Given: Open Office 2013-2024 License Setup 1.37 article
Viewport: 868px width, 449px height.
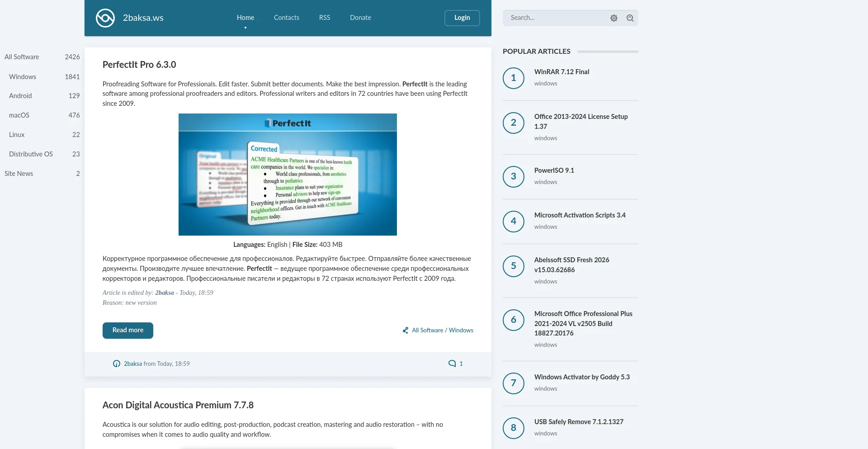Looking at the screenshot, I should pos(581,122).
